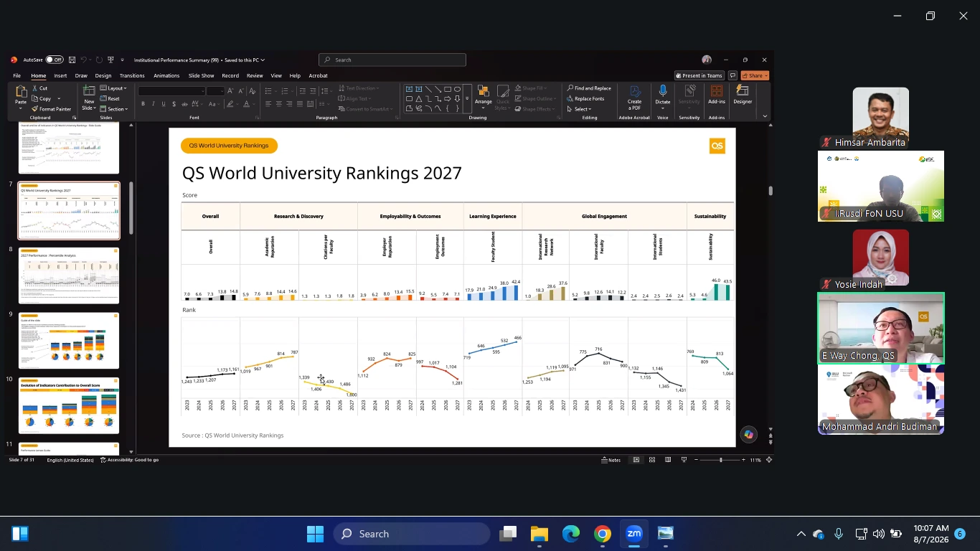The image size is (980, 551).
Task: Toggle Italic formatting
Action: click(x=153, y=104)
